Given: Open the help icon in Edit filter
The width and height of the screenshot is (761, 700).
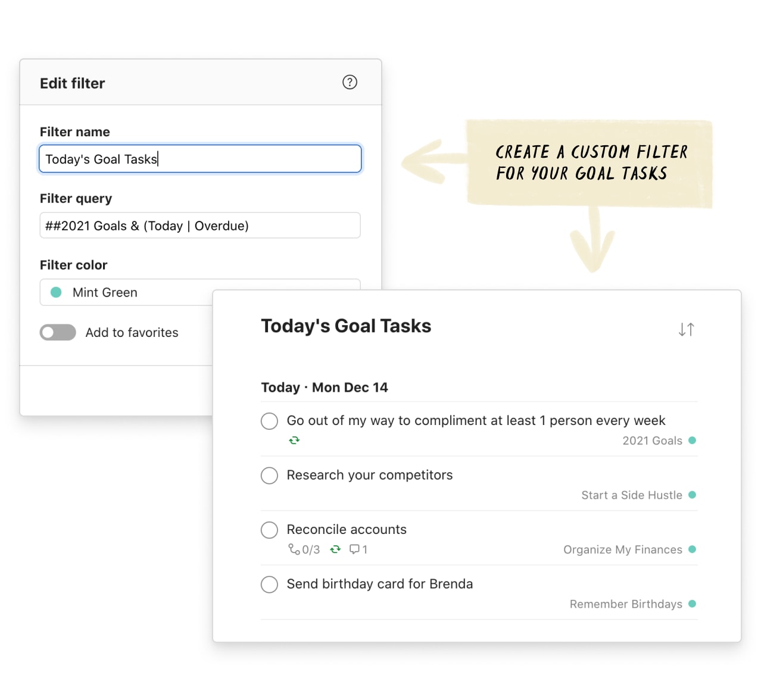Looking at the screenshot, I should pos(350,83).
